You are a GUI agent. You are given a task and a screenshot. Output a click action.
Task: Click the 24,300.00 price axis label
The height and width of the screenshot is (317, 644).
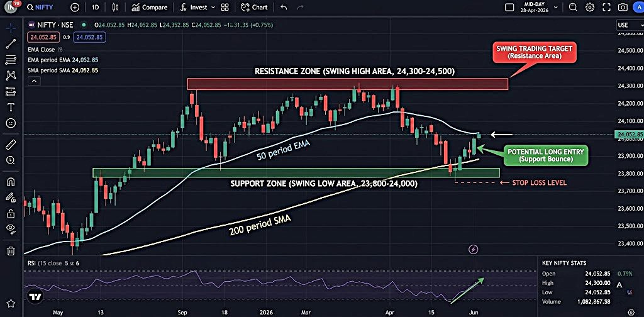pyautogui.click(x=629, y=86)
